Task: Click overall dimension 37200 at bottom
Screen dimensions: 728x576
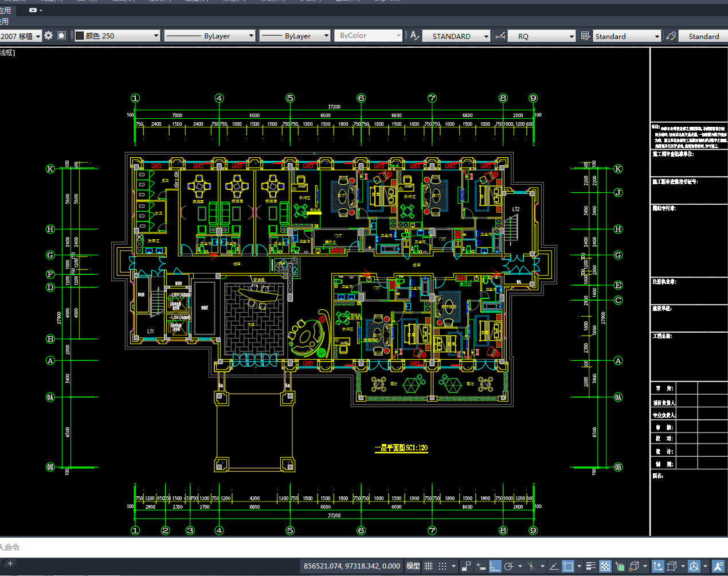Action: 334,515
